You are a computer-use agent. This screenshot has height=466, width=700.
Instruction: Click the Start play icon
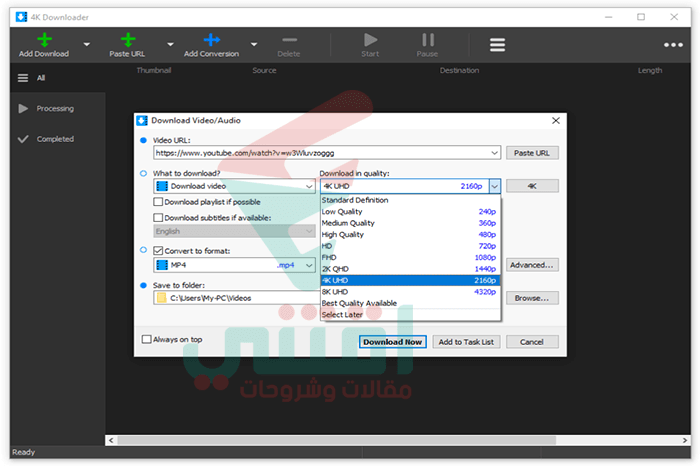370,40
